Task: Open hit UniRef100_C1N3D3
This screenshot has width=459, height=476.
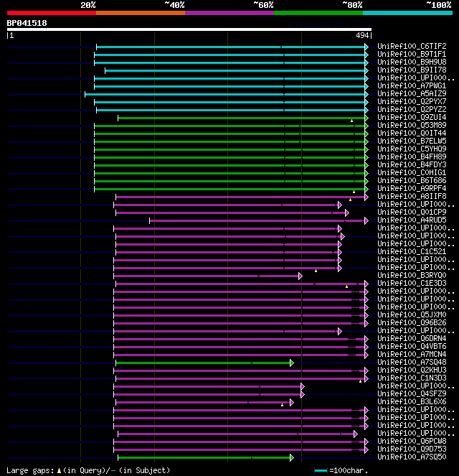Action: (x=412, y=378)
